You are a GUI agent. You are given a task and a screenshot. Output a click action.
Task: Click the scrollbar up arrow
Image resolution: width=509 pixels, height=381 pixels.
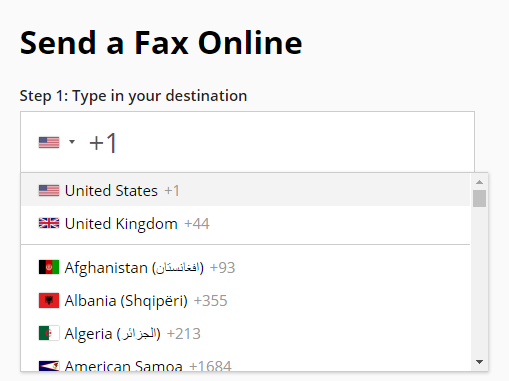[x=480, y=182]
